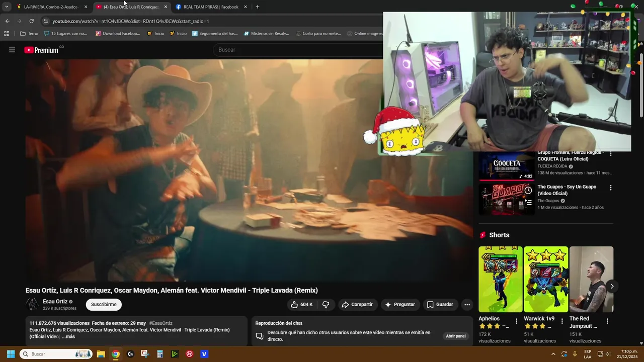Open Aphelios short thumbnail
Viewport: 644px width, 362px height.
point(501,279)
